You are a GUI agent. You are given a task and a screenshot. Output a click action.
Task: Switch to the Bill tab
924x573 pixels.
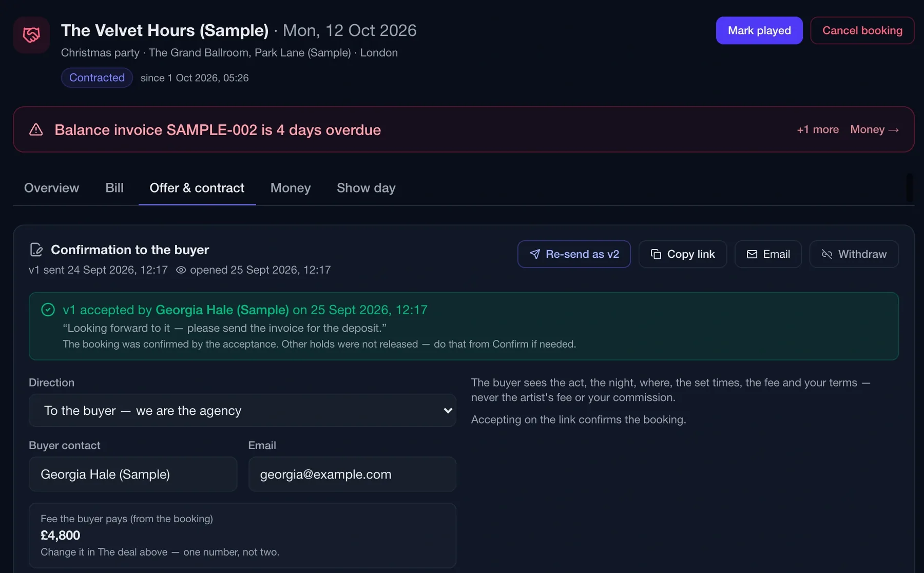point(114,188)
